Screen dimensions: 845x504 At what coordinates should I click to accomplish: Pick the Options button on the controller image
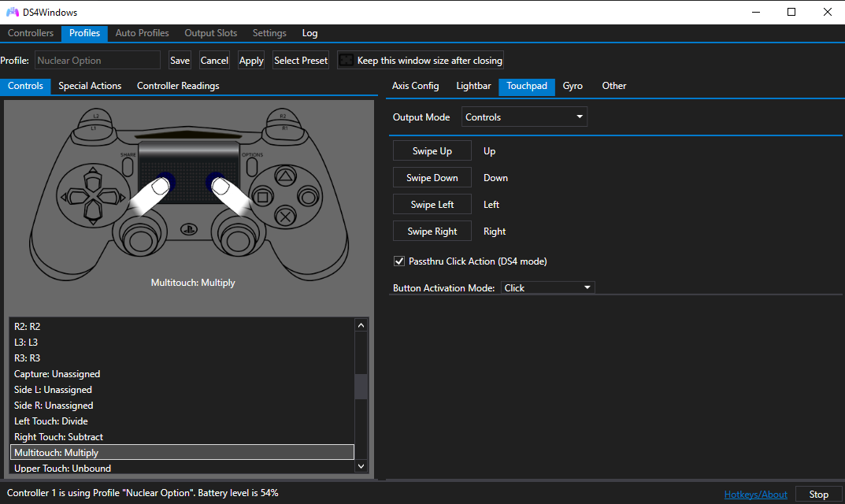coord(252,167)
